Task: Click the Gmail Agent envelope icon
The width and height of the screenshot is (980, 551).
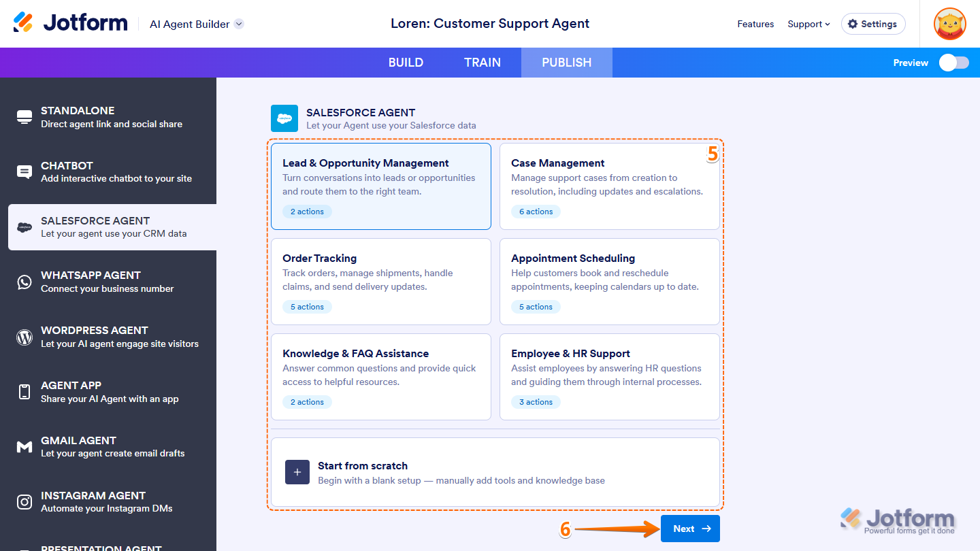Action: point(24,447)
